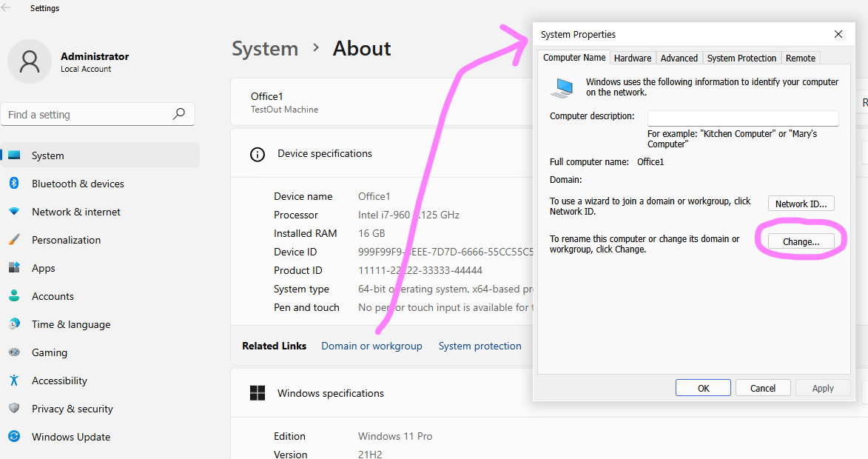The width and height of the screenshot is (868, 459).
Task: Open System category in Settings sidebar
Action: pyautogui.click(x=100, y=155)
